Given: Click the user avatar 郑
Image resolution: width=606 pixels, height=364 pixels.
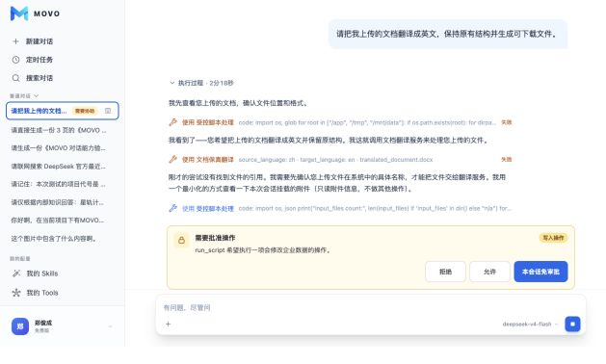Looking at the screenshot, I should (x=20, y=326).
